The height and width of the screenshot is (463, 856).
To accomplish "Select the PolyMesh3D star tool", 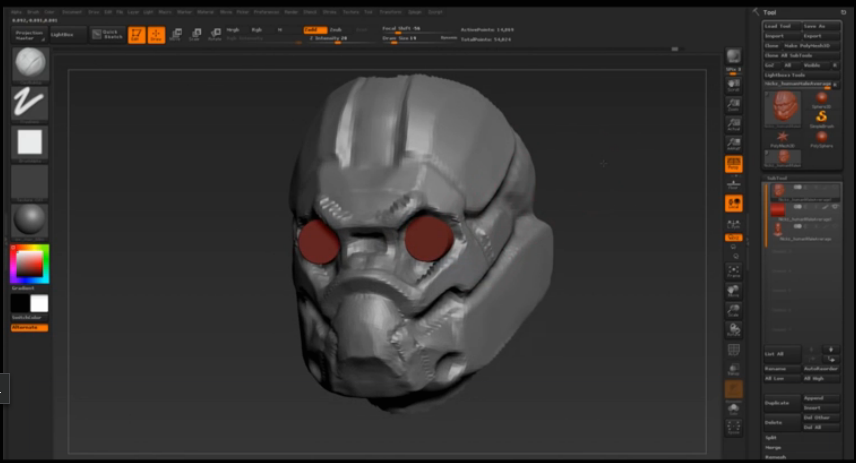I will tap(782, 139).
